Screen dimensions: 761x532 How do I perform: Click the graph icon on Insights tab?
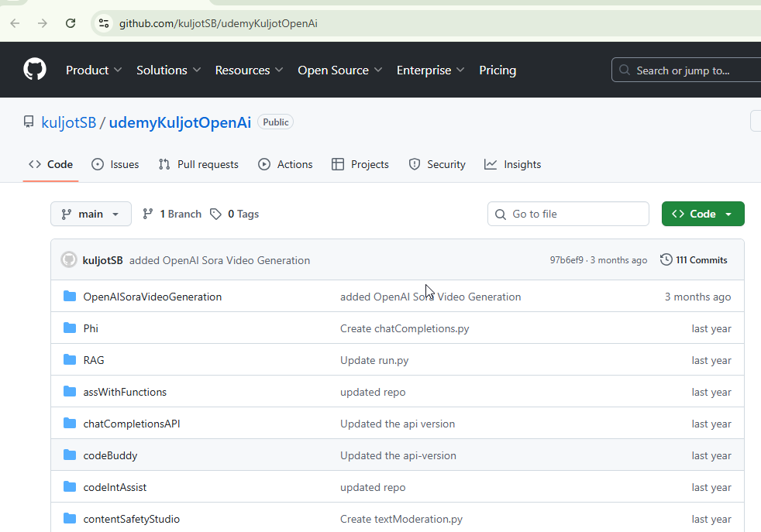click(491, 164)
